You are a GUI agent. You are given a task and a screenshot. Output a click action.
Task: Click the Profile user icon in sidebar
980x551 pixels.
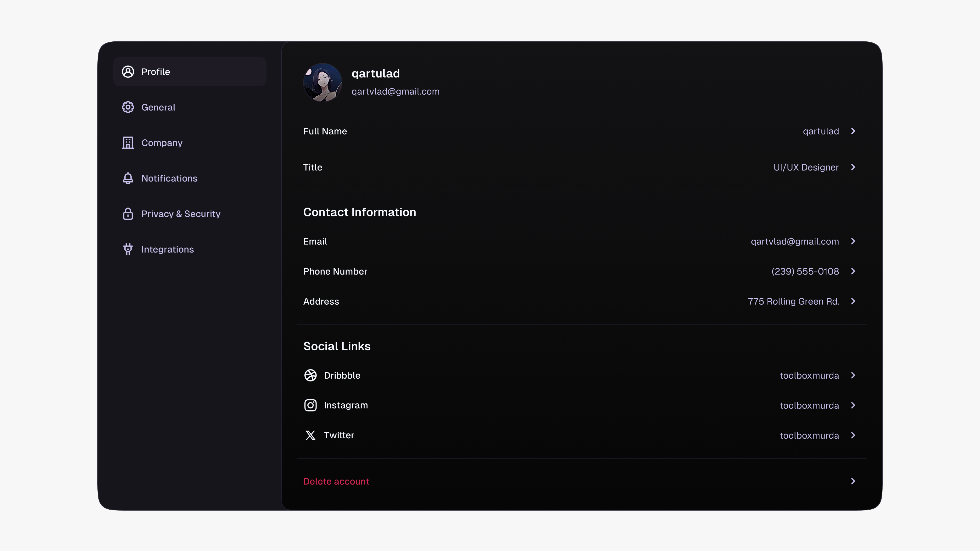point(128,72)
